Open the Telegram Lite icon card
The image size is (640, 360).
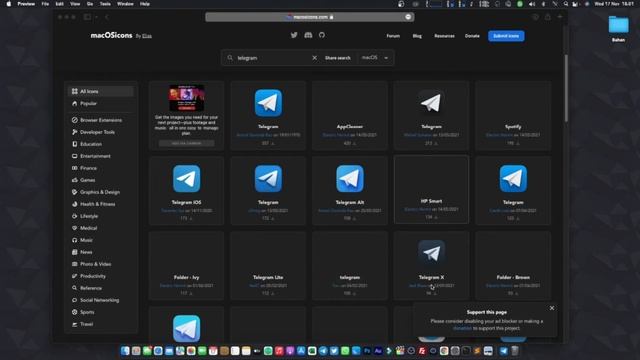coord(268,265)
